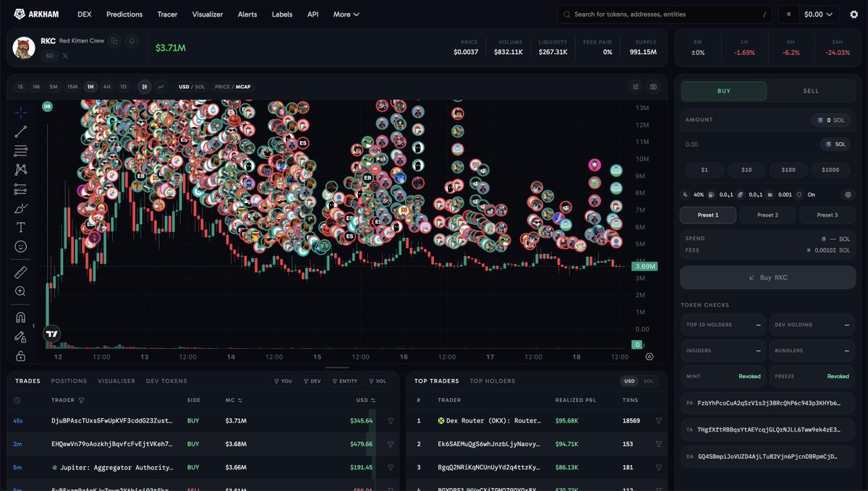This screenshot has width=868, height=491.
Task: Select the 15M timeframe
Action: coord(72,87)
